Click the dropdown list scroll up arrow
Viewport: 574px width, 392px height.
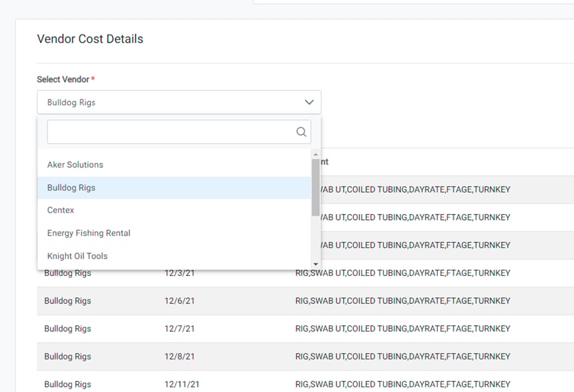[x=316, y=155]
